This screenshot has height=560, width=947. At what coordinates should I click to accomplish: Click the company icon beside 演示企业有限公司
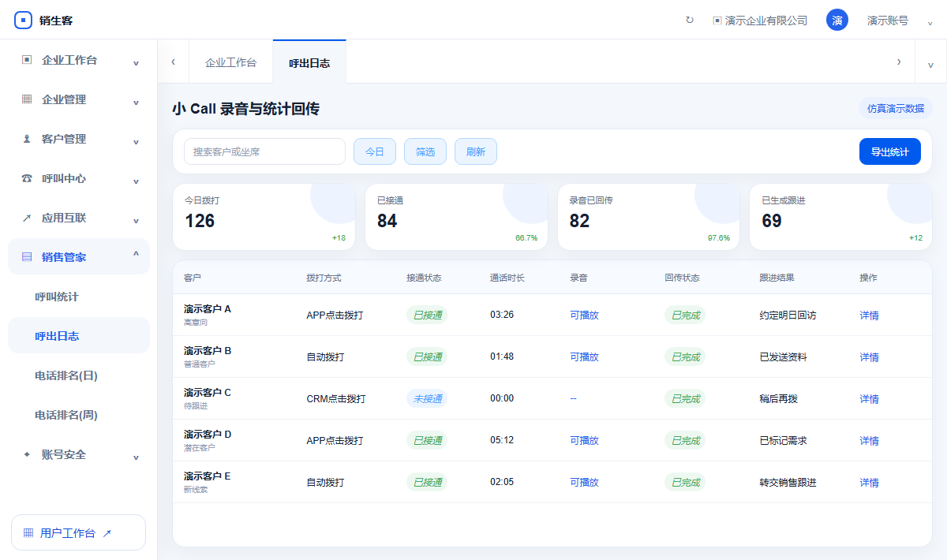click(717, 21)
